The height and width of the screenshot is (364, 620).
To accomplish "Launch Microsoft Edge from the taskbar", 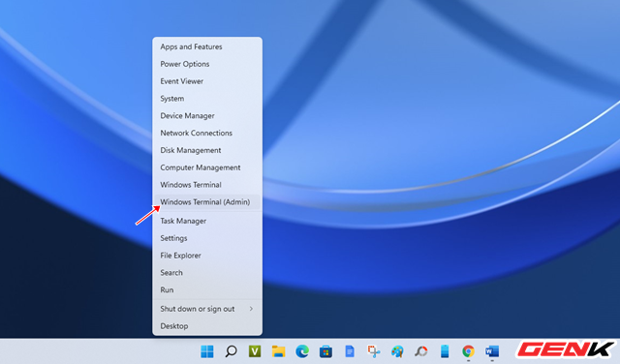I will (302, 351).
